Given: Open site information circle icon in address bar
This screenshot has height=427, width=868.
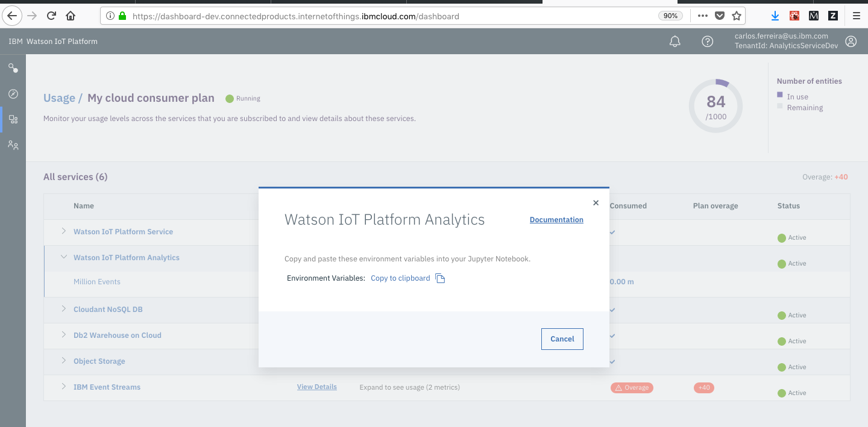Looking at the screenshot, I should (x=110, y=16).
